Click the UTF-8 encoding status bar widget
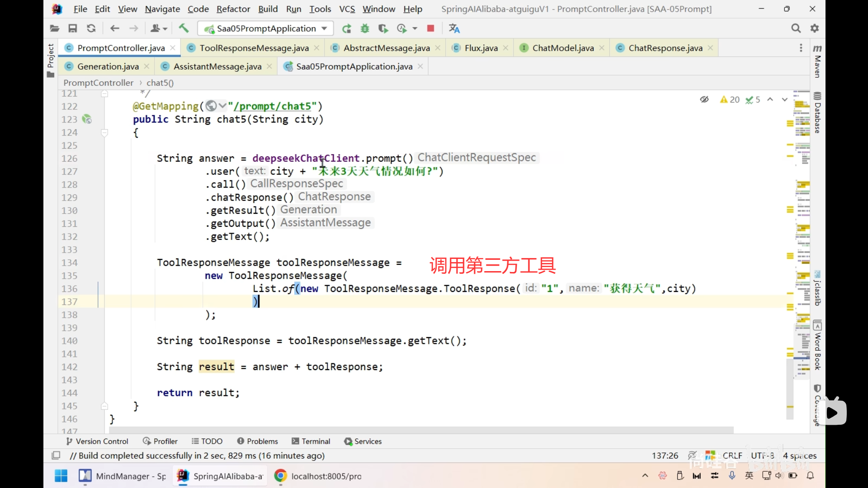Viewport: 868px width, 488px height. 762,455
